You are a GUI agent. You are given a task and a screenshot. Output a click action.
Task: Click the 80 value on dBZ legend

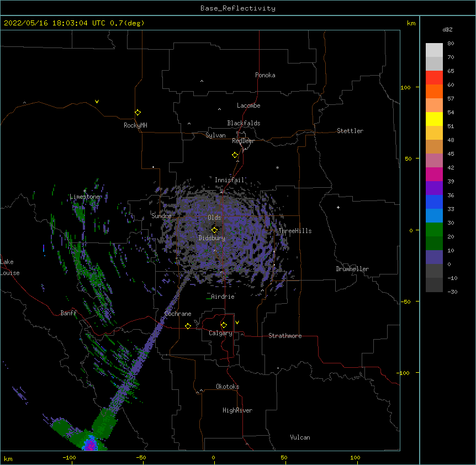[451, 44]
